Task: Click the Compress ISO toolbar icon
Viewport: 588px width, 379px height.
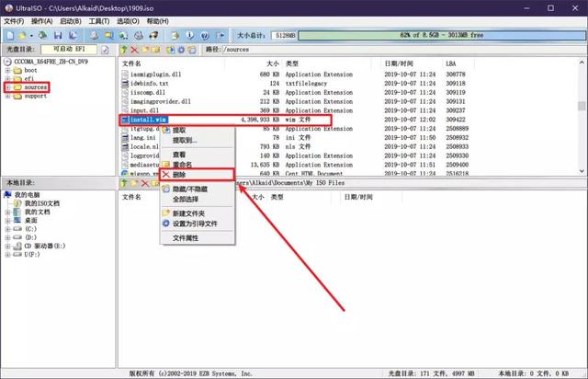Action: pyautogui.click(x=123, y=35)
